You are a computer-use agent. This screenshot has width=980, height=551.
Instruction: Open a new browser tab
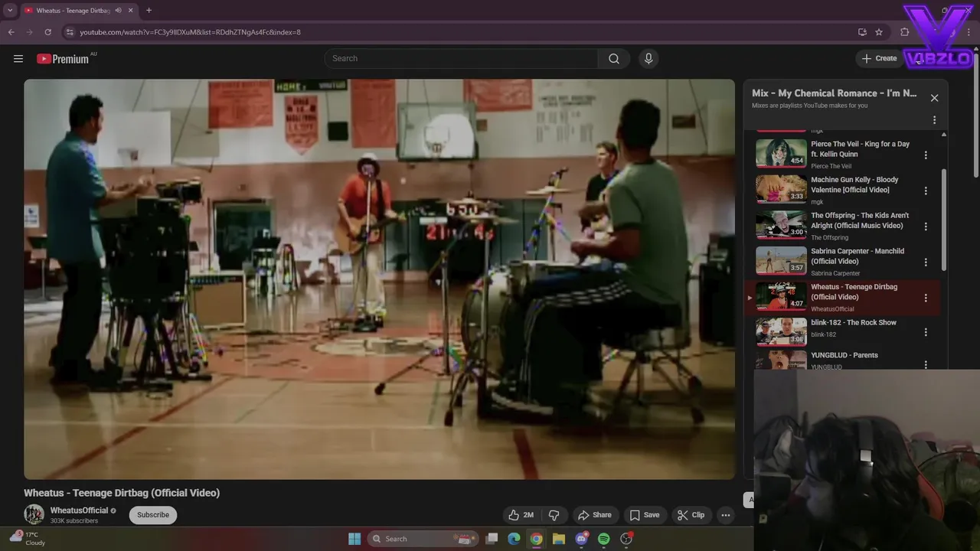click(149, 11)
